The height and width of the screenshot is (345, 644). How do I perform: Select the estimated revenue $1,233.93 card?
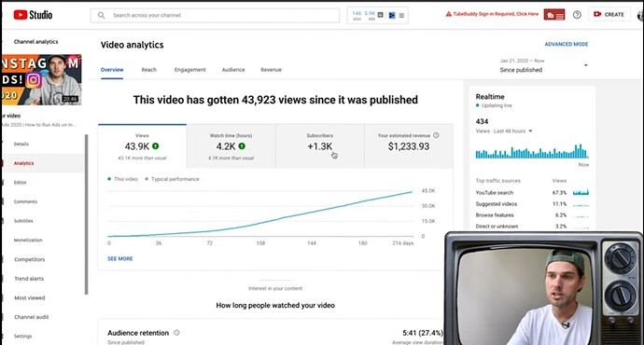click(409, 146)
